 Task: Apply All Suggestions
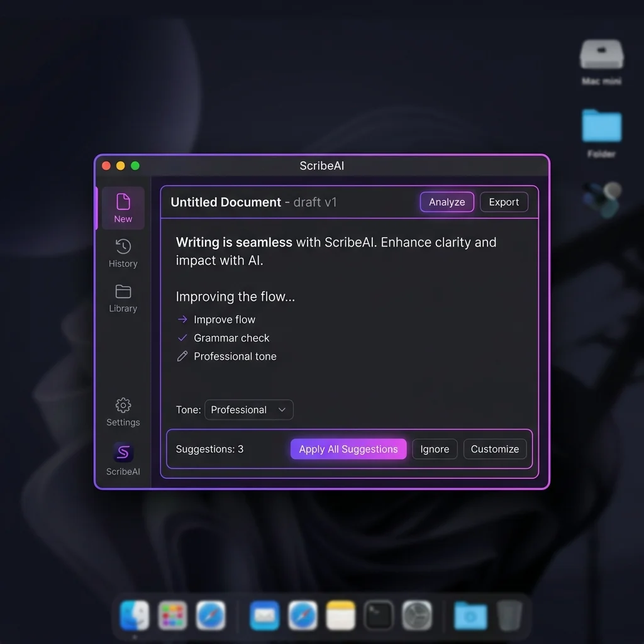(x=348, y=449)
